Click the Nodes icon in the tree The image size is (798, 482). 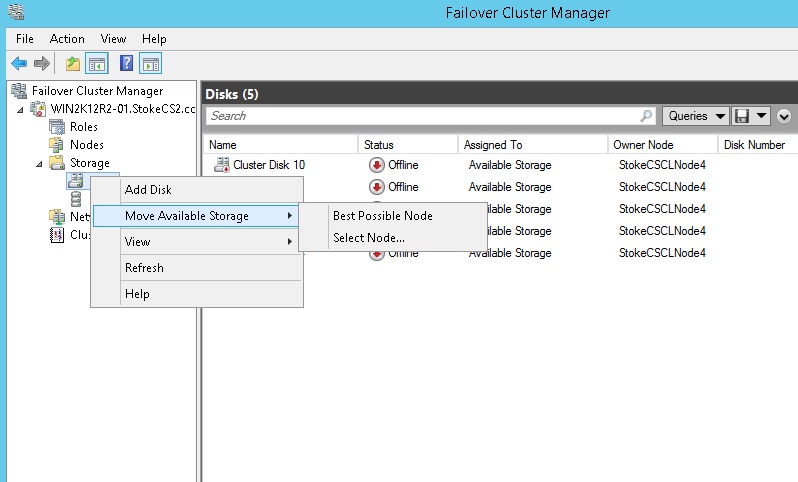[x=56, y=145]
